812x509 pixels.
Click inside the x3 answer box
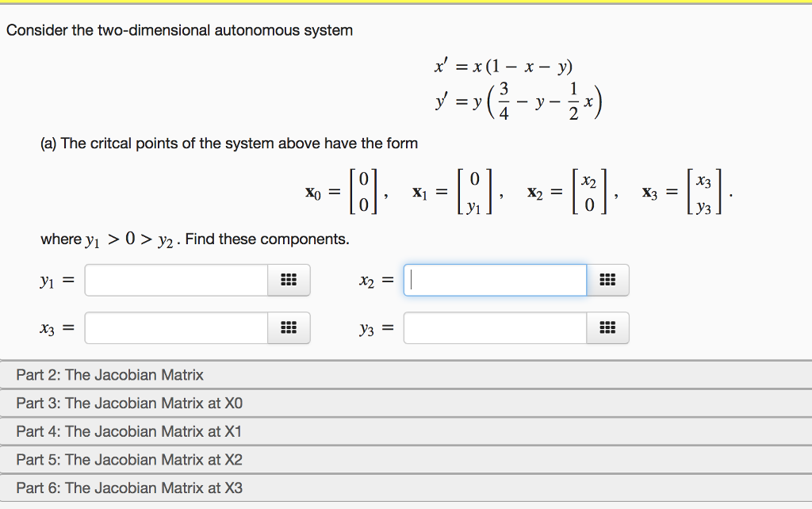[x=174, y=327]
